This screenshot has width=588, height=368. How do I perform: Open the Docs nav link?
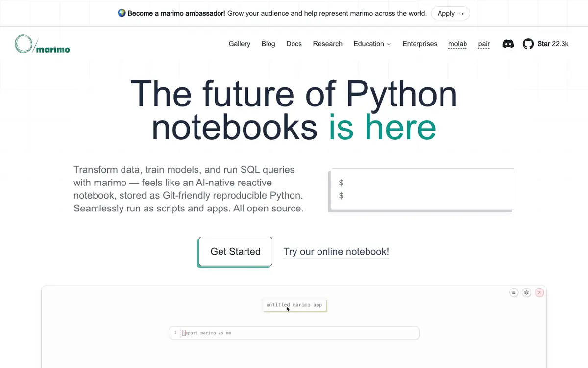click(294, 44)
